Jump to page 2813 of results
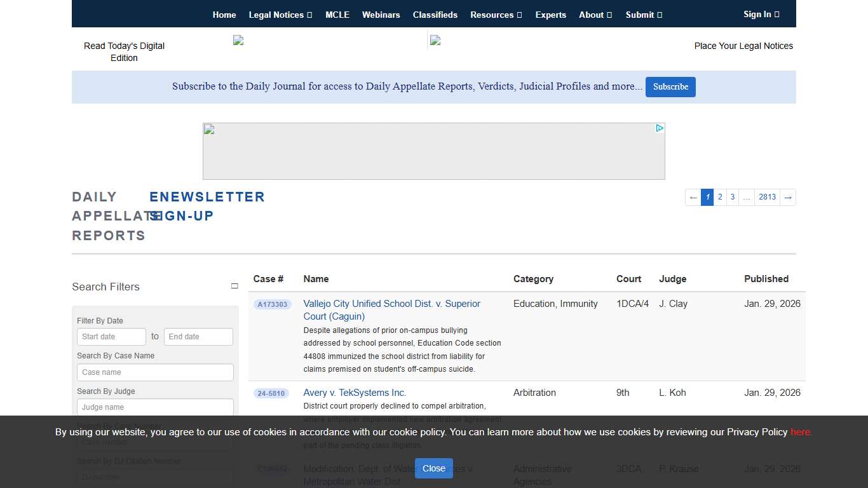The image size is (868, 488). (x=767, y=198)
